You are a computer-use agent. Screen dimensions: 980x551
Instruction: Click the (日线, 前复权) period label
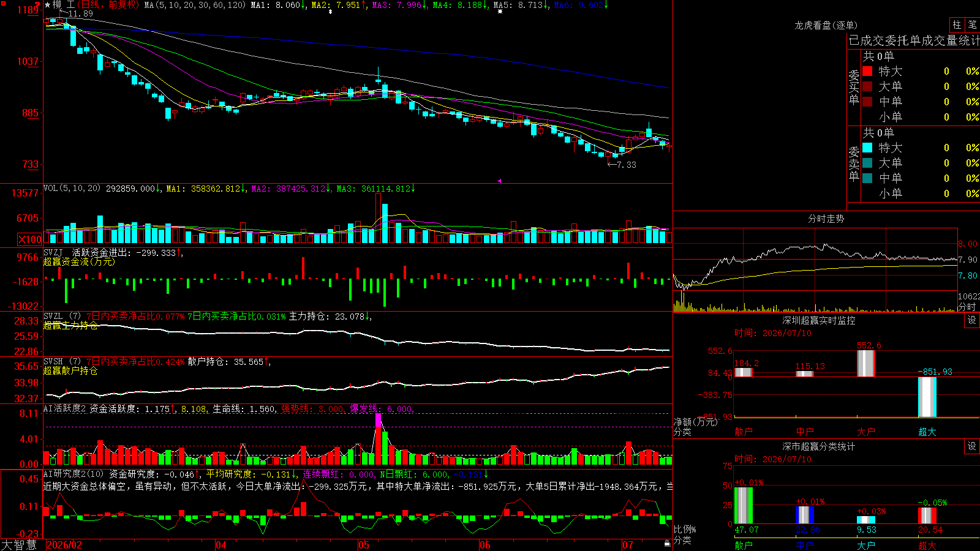tap(110, 5)
